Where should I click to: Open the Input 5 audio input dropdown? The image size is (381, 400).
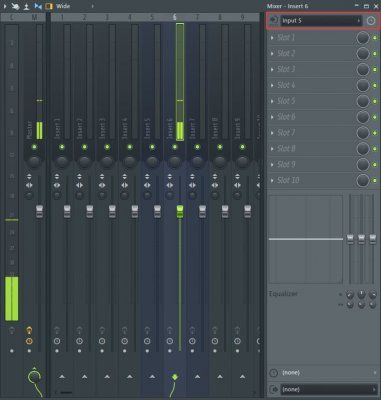321,21
